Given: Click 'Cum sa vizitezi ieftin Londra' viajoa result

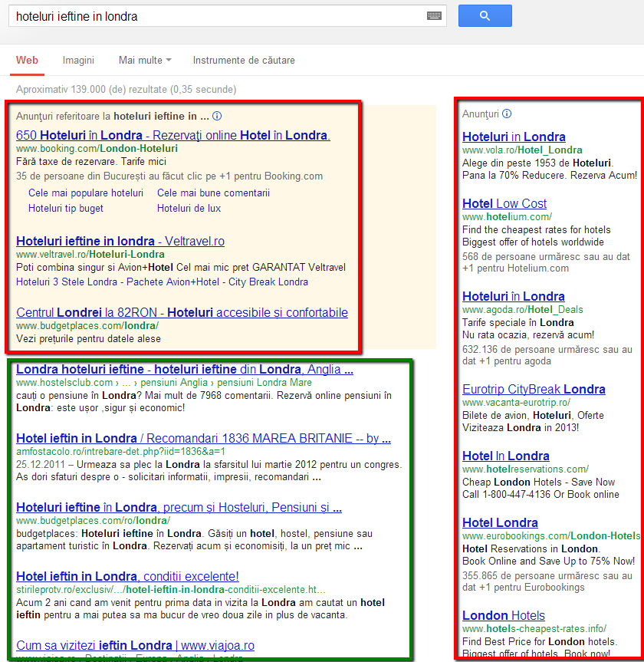Looking at the screenshot, I should point(135,645).
